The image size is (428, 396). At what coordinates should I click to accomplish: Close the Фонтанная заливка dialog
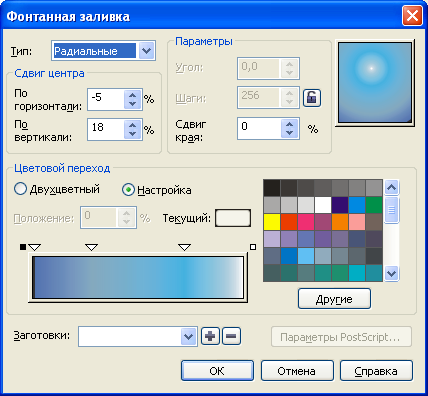pyautogui.click(x=412, y=16)
